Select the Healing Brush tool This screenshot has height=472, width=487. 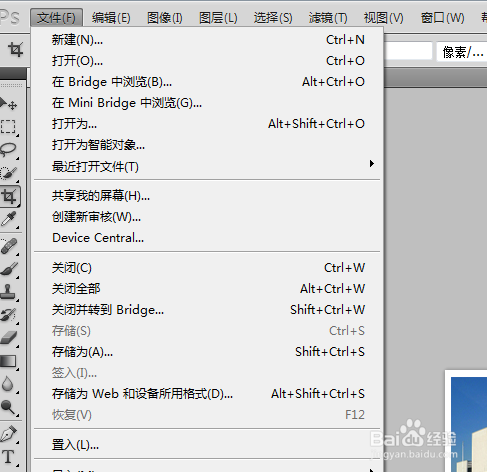[9, 246]
